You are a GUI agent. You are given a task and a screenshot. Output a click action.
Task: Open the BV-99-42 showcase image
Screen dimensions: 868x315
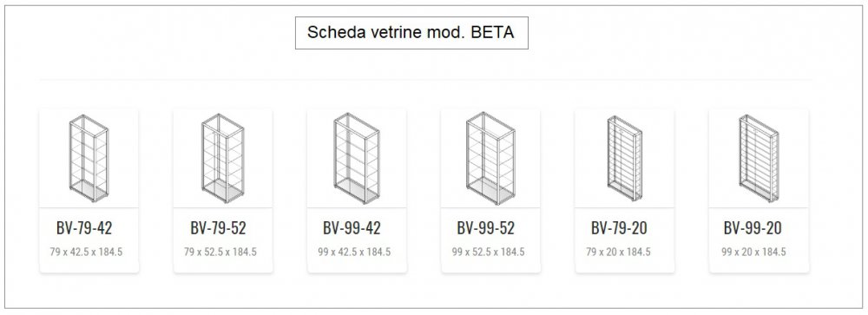pos(357,158)
